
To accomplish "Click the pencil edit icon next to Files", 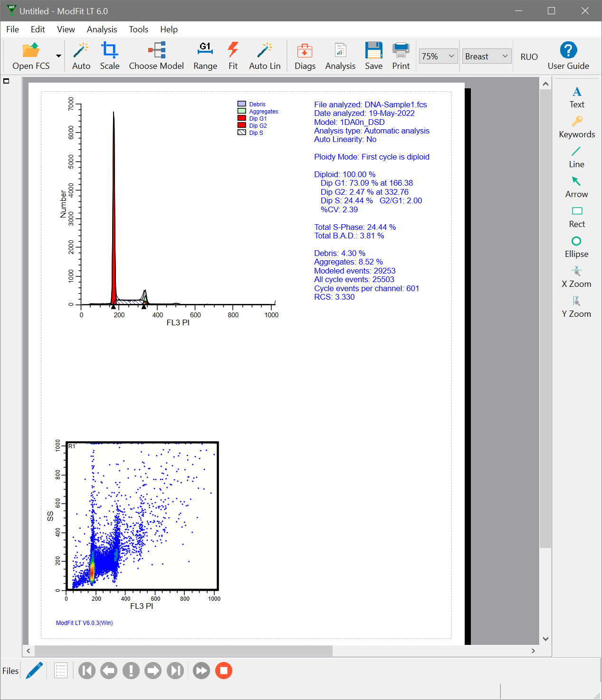I will 34,671.
